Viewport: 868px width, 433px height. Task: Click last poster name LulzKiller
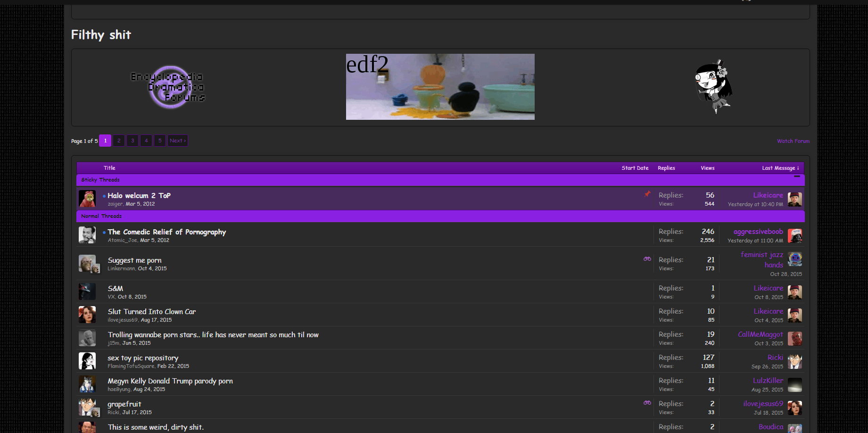[768, 380]
